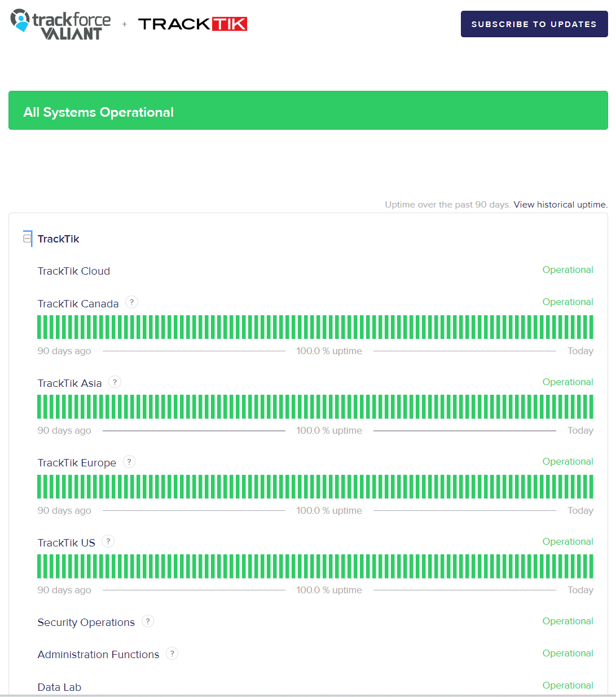The width and height of the screenshot is (616, 697).
Task: Open View historical uptime link
Action: (560, 205)
